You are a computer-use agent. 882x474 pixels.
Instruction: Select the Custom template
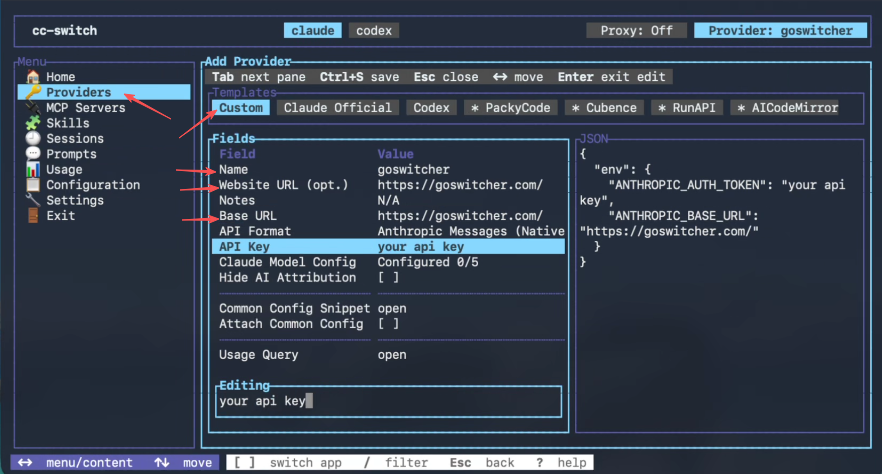tap(241, 107)
